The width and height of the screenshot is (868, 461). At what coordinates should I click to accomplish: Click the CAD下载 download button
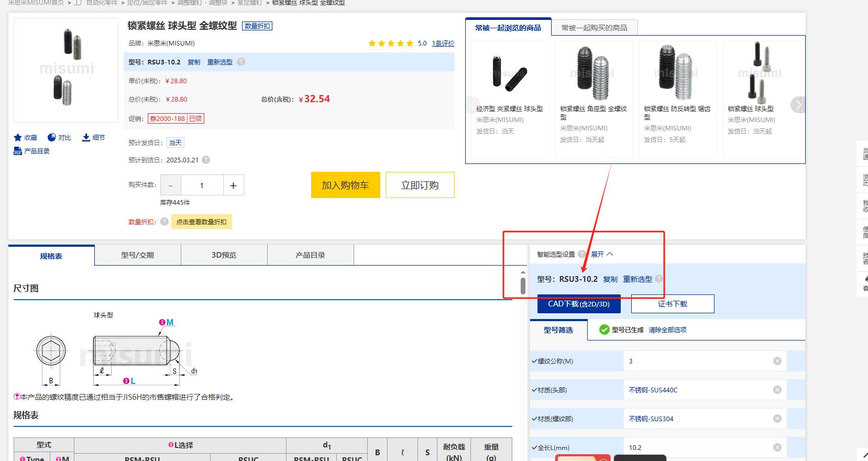(579, 304)
